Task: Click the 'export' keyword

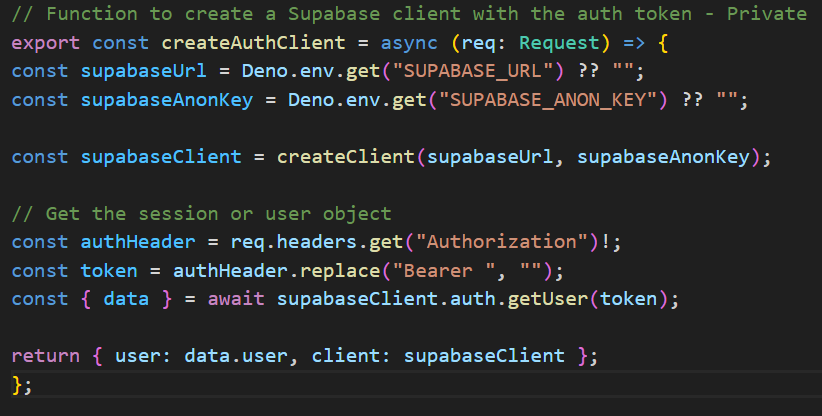Action: pos(46,43)
